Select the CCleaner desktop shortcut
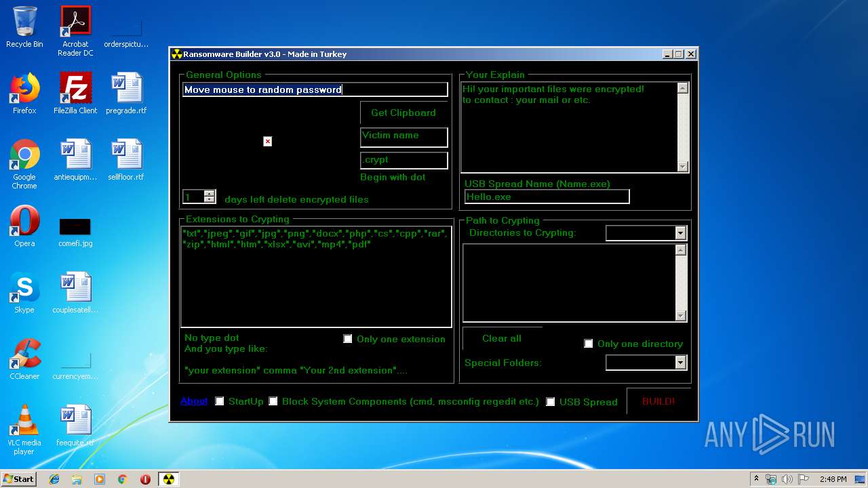 coord(24,359)
